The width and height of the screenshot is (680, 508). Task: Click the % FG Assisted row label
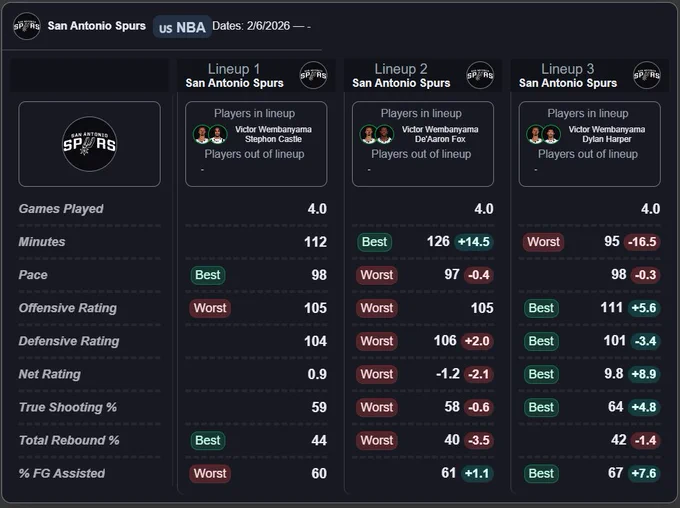point(62,473)
